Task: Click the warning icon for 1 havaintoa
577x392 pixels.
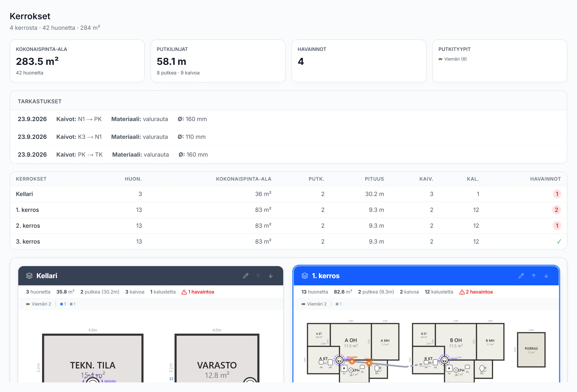Action: pos(184,292)
